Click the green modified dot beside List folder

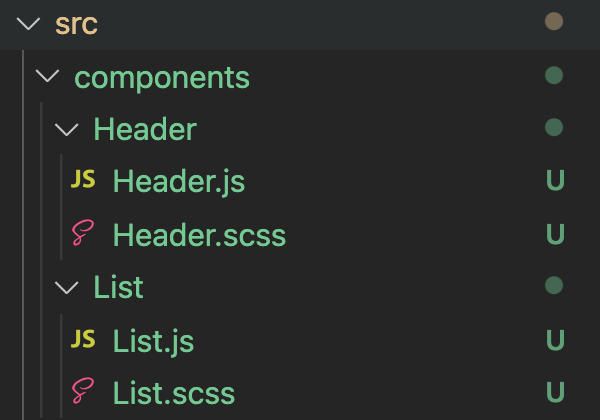pos(553,287)
